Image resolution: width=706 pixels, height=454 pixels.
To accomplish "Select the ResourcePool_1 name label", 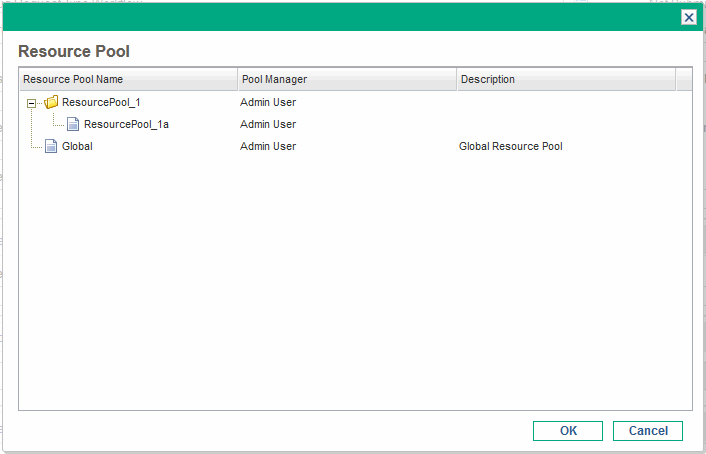I will point(101,102).
